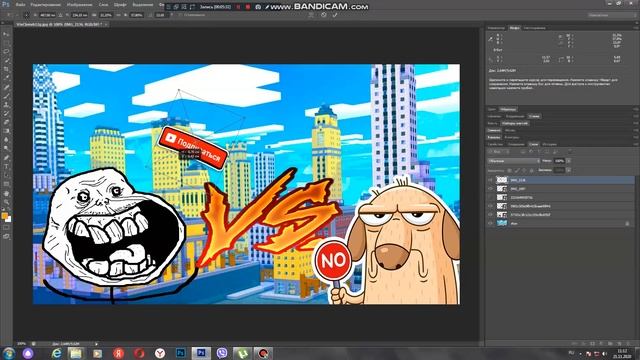
Task: Select the Rectangle shape tool
Action: pyautogui.click(x=6, y=184)
